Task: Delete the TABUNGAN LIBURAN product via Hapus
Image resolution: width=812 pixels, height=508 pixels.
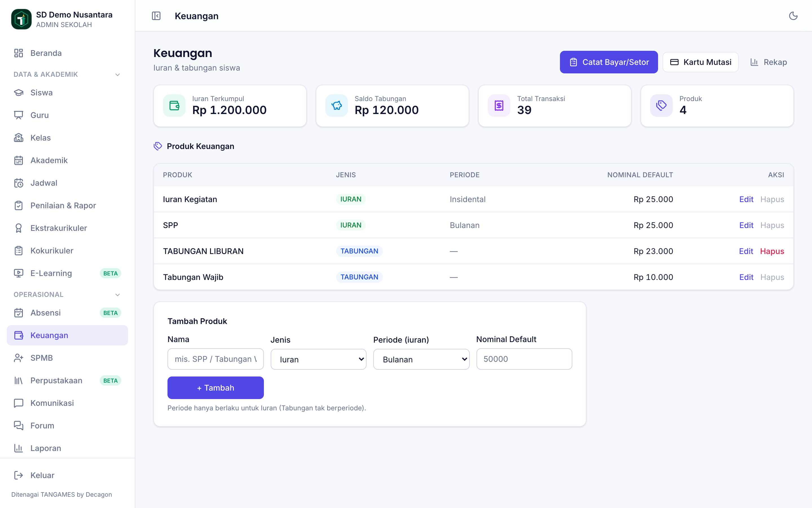Action: [772, 251]
